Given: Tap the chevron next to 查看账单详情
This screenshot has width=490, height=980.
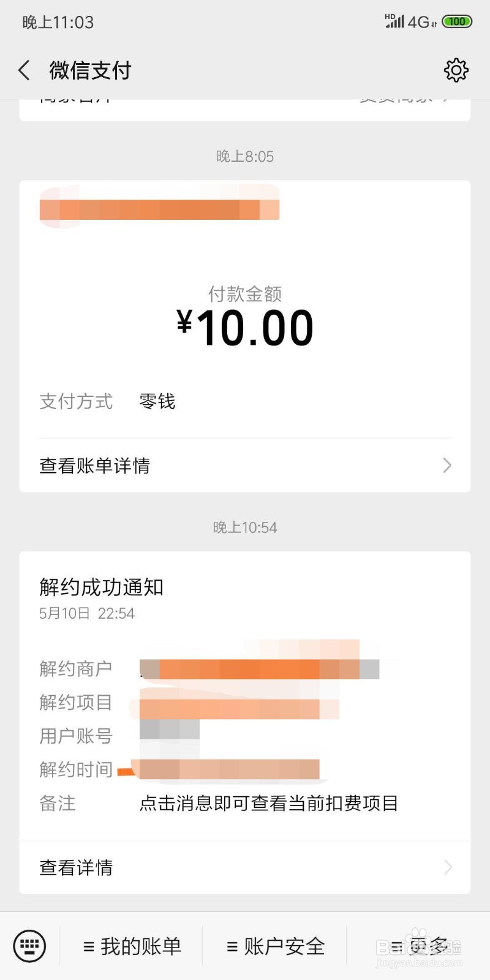Looking at the screenshot, I should [447, 466].
